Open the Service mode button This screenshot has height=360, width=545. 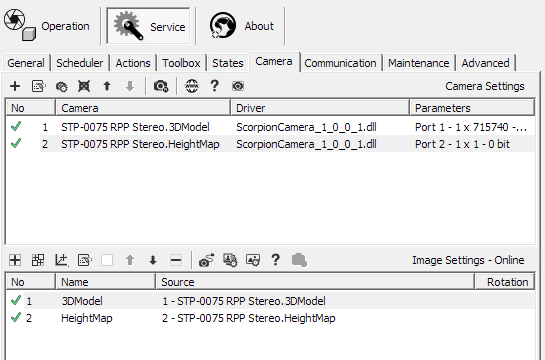tap(149, 26)
